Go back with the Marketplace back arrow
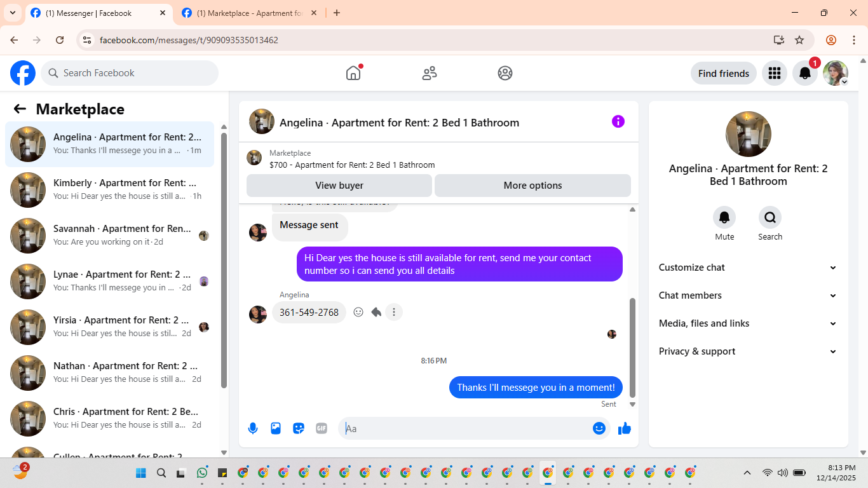The width and height of the screenshot is (868, 488). pyautogui.click(x=20, y=109)
